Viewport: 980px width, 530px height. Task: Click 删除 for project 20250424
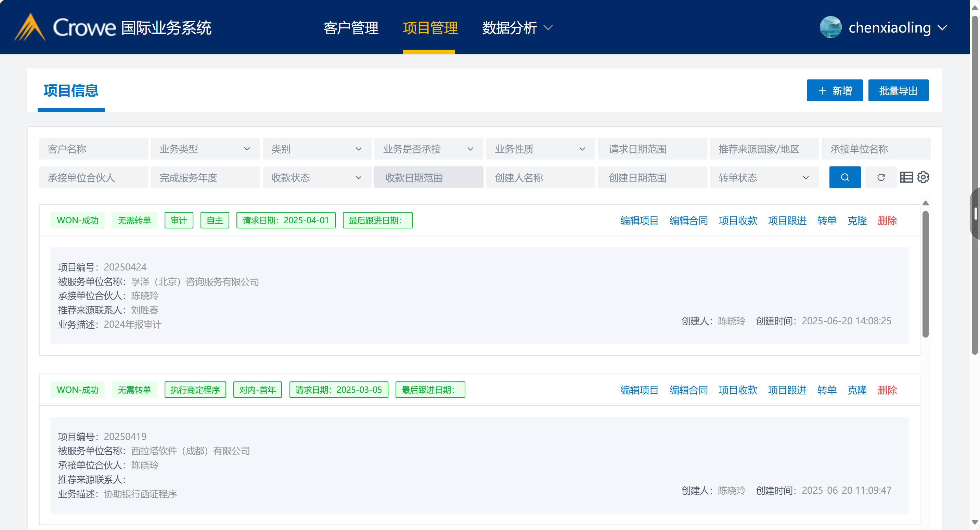tap(887, 220)
